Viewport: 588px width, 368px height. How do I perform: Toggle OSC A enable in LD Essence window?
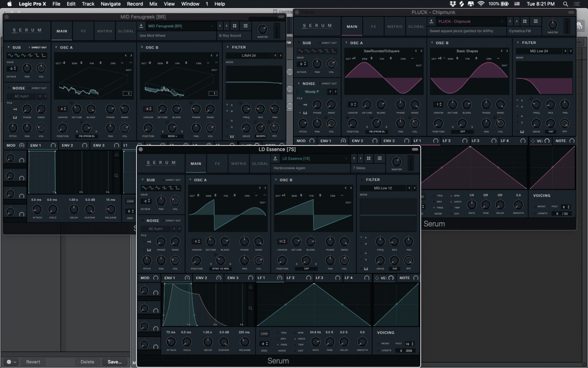pyautogui.click(x=190, y=180)
